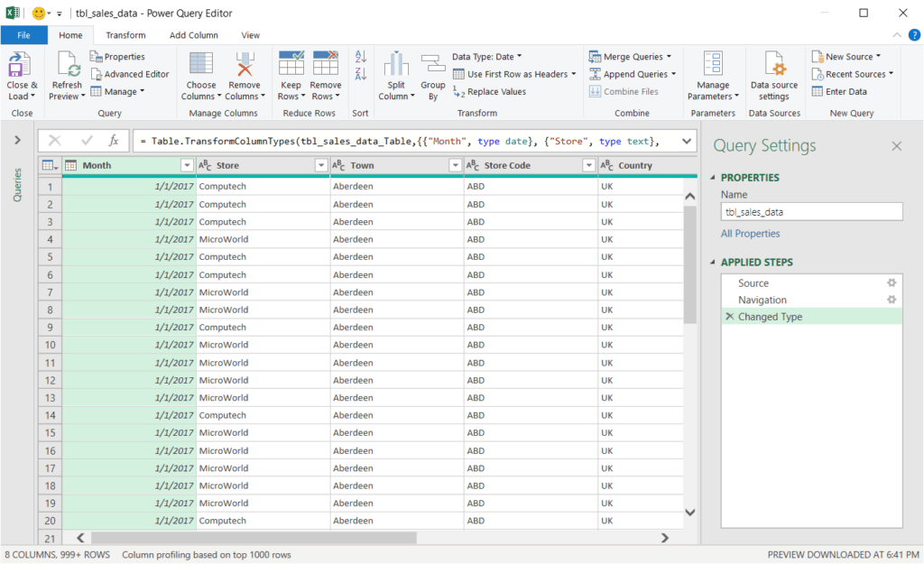Delete the Changed Type step
The image size is (924, 564).
729,317
